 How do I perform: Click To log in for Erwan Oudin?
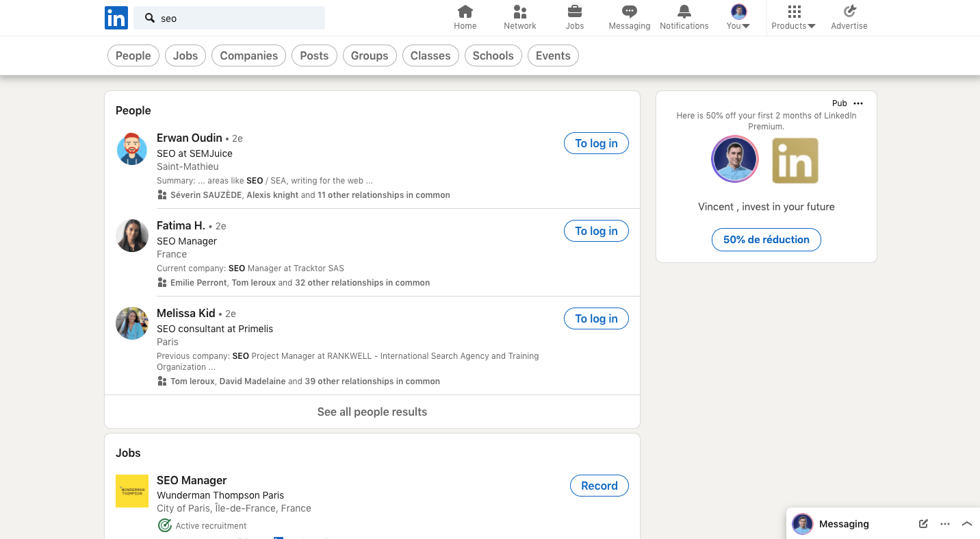point(596,144)
